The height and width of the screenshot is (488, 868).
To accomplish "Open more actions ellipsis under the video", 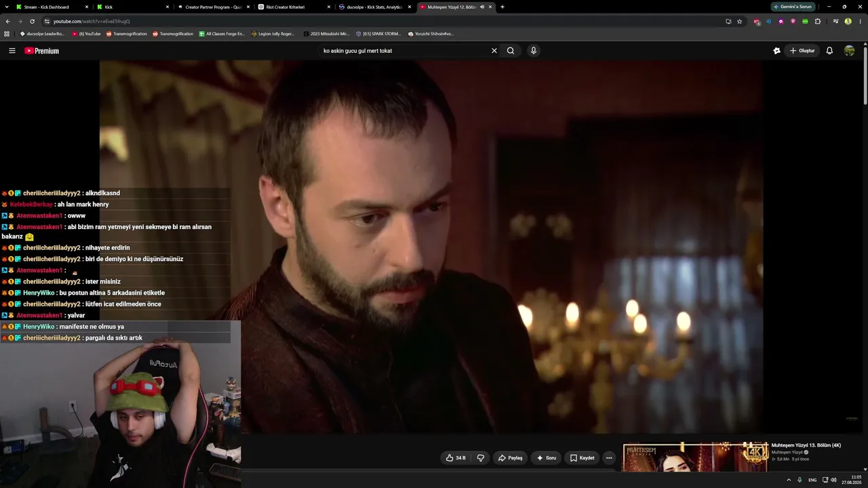I will pyautogui.click(x=609, y=458).
